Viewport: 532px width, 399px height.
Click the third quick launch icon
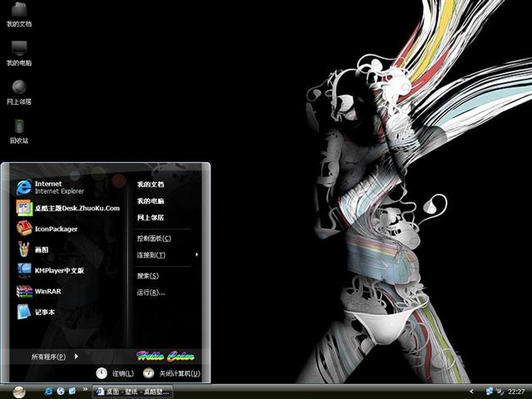pyautogui.click(x=72, y=392)
